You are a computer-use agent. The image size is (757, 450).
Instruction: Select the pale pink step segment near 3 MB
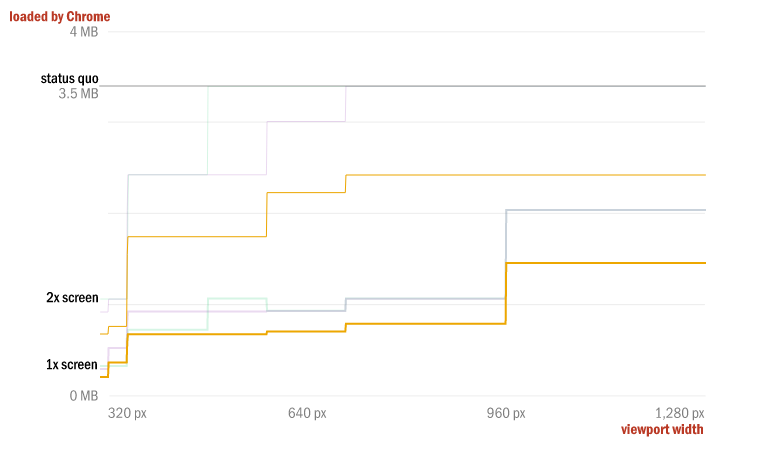coord(305,122)
